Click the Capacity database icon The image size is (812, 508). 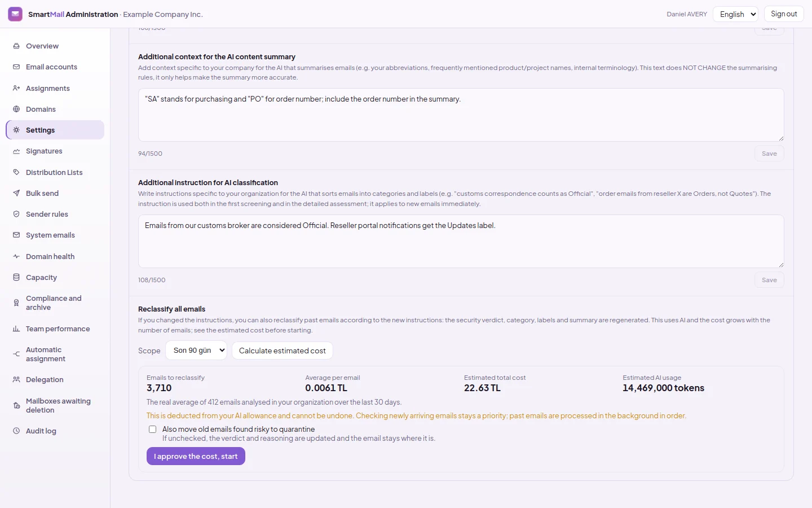point(16,277)
